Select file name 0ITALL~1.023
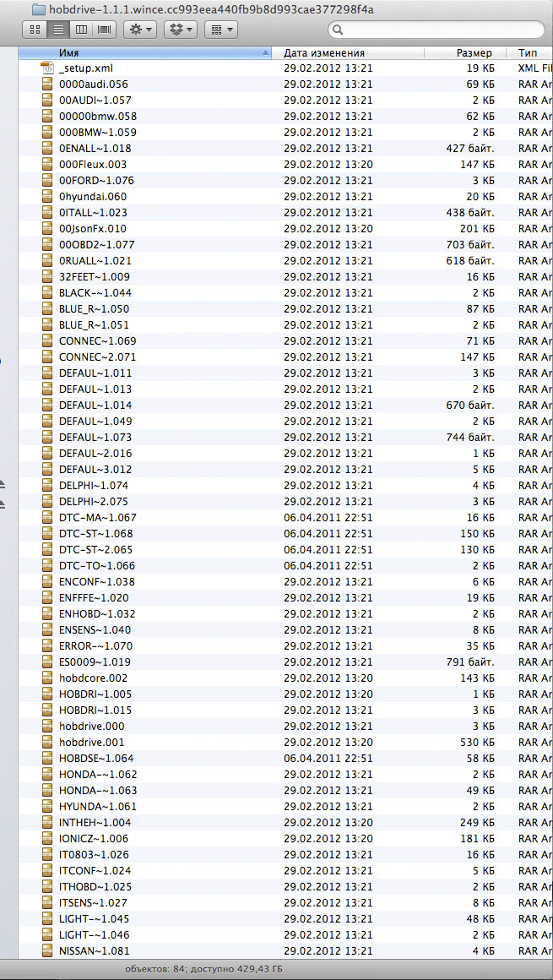The height and width of the screenshot is (980, 553). [x=93, y=213]
